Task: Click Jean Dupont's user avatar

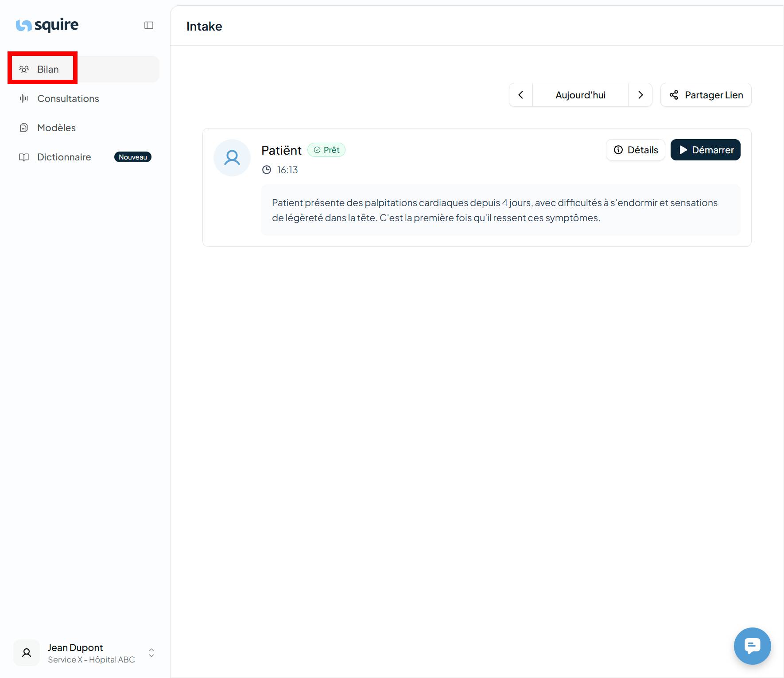Action: tap(27, 653)
